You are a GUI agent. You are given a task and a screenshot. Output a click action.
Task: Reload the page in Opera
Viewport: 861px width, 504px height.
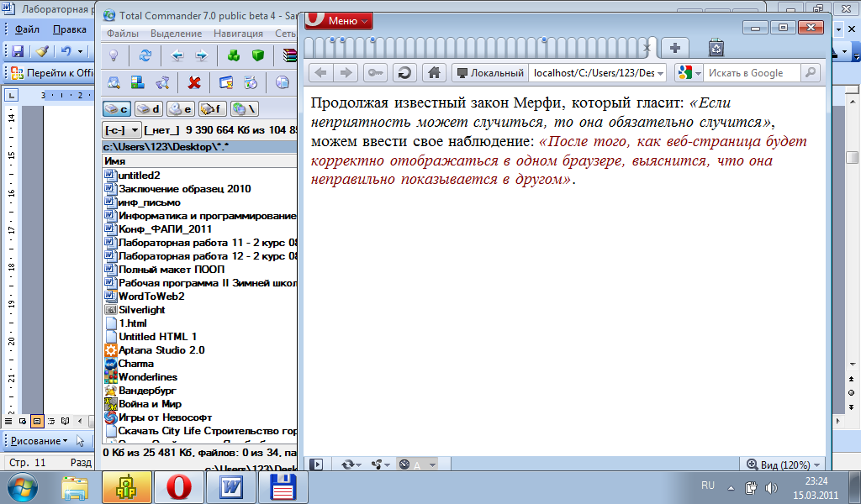404,72
